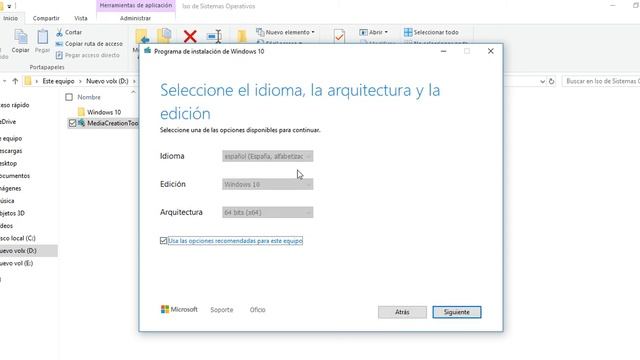640x360 pixels.
Task: Click the Atrás button
Action: click(x=402, y=312)
